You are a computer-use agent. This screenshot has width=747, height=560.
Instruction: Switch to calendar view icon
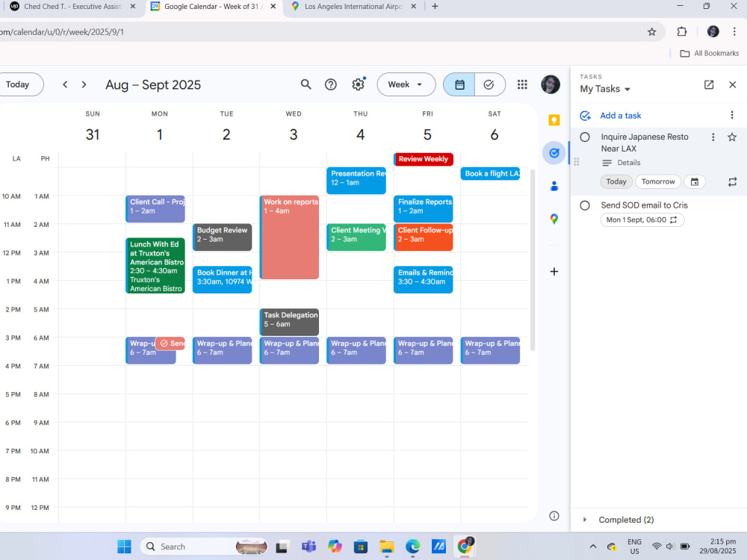[x=459, y=85]
